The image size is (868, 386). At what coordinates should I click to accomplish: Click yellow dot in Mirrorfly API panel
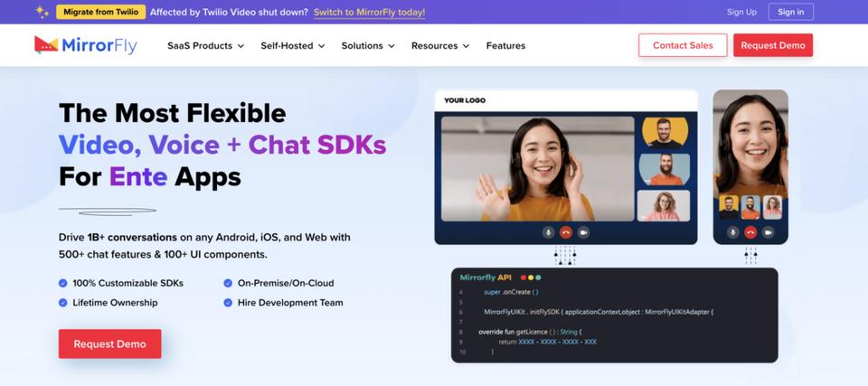531,278
